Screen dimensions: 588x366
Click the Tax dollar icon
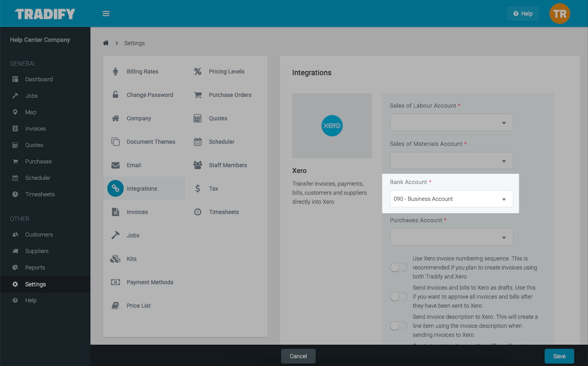click(198, 188)
